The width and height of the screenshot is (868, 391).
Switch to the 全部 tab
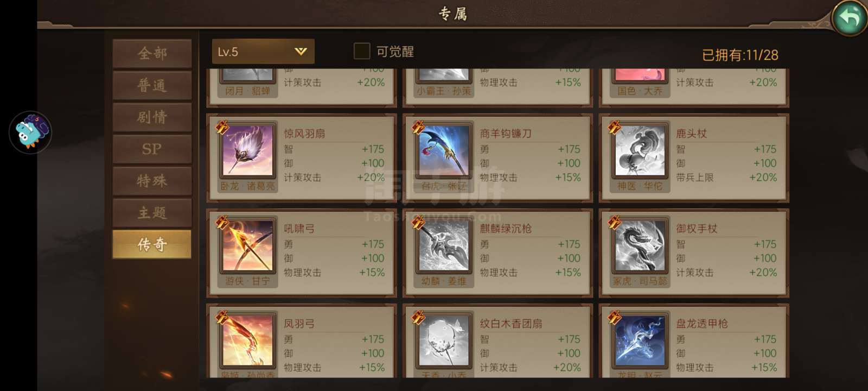coord(152,53)
